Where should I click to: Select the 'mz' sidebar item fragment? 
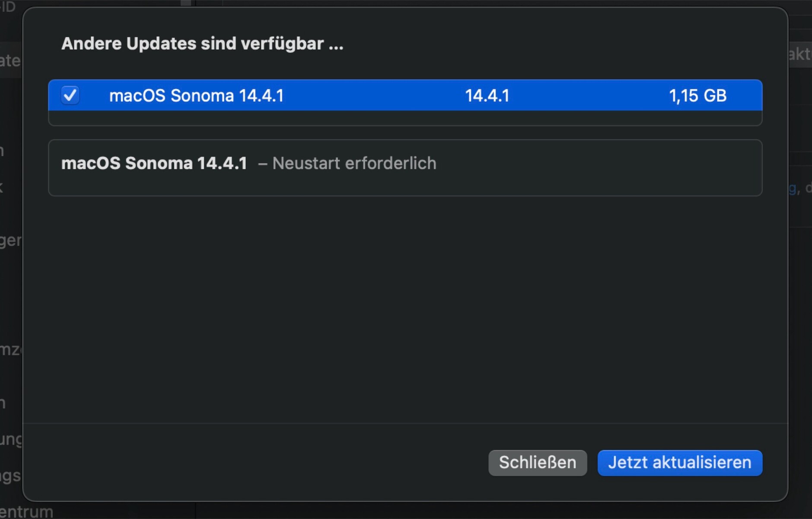click(x=10, y=349)
